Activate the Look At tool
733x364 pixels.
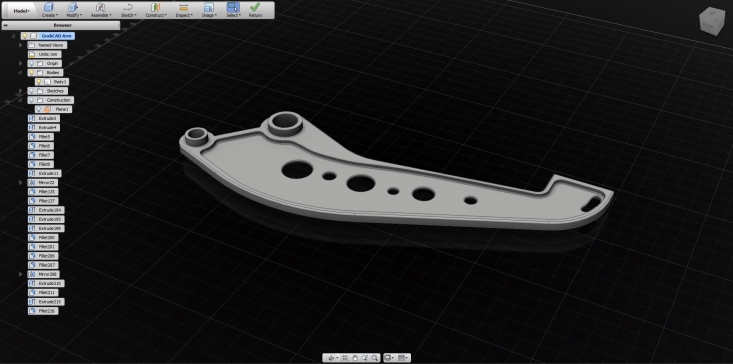pyautogui.click(x=345, y=358)
